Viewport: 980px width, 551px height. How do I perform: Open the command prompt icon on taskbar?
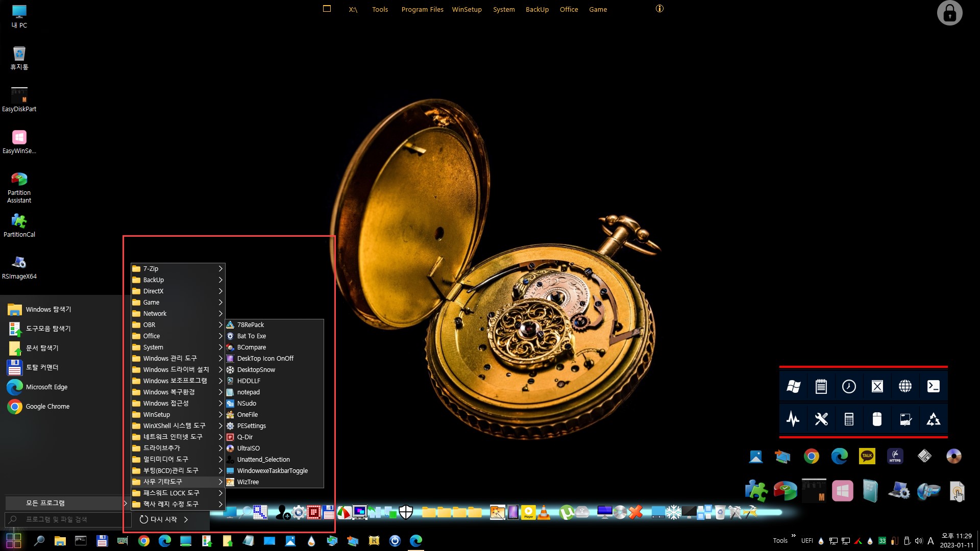point(81,540)
